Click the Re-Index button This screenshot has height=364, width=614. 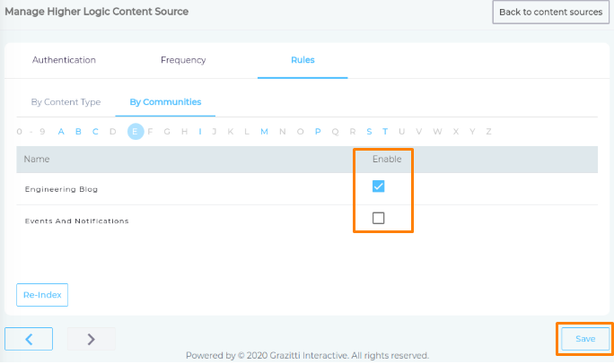pos(42,295)
